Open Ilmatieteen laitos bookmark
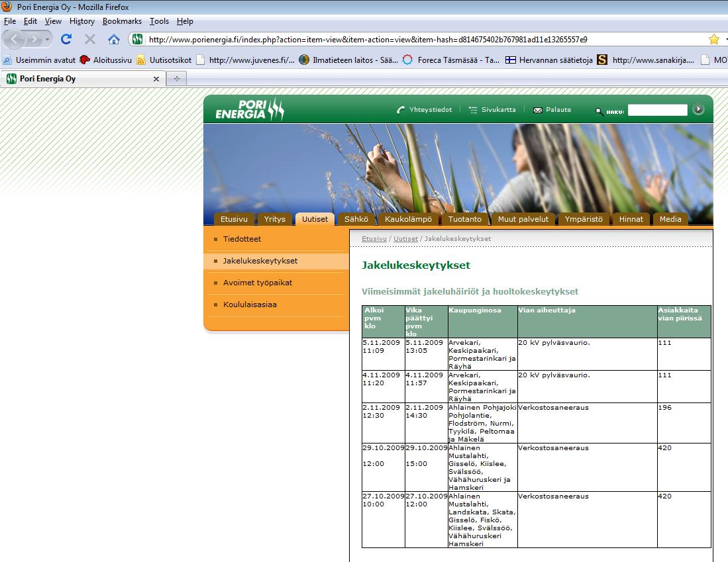728x562 pixels. (x=348, y=60)
